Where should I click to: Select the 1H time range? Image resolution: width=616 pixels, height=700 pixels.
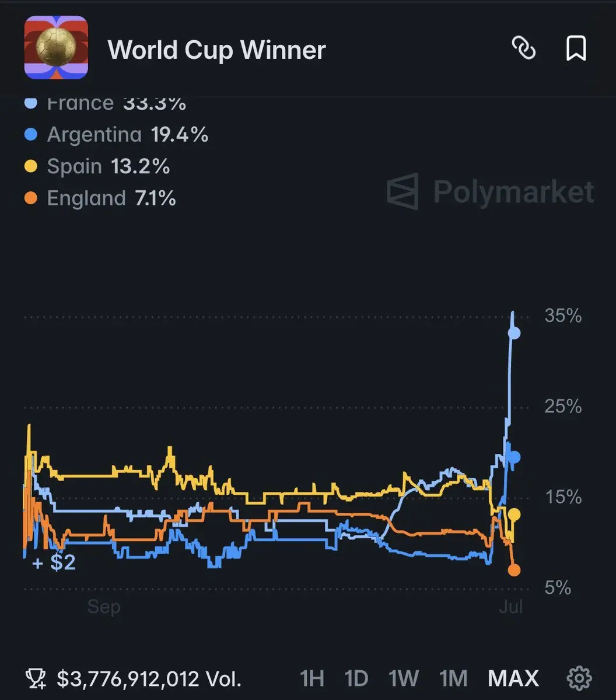(x=311, y=678)
